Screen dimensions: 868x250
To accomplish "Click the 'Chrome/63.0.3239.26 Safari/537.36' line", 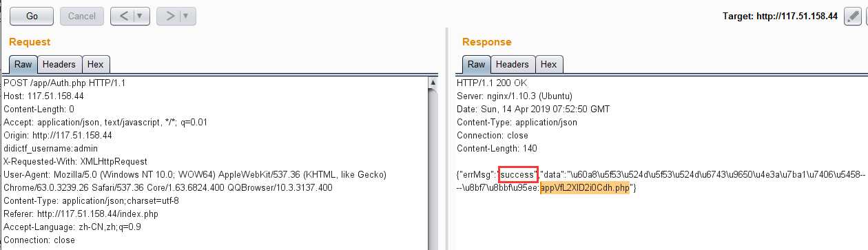I will coord(168,187).
